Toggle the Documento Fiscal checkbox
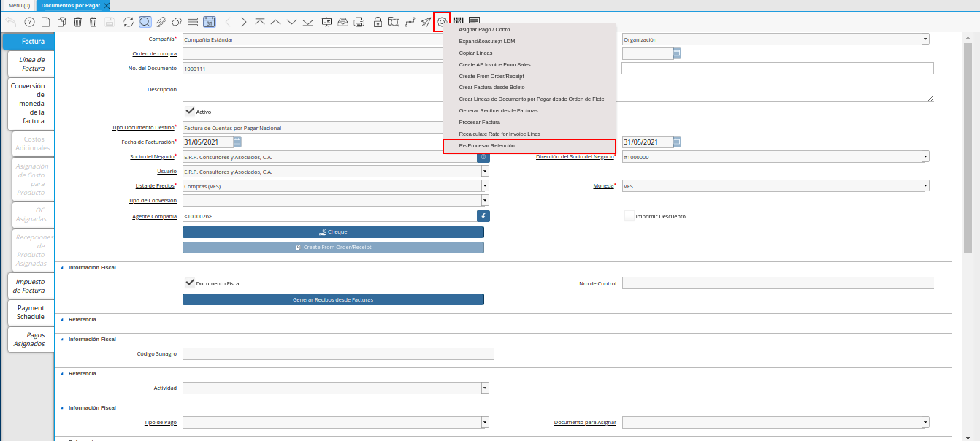Image resolution: width=980 pixels, height=441 pixels. click(x=190, y=283)
